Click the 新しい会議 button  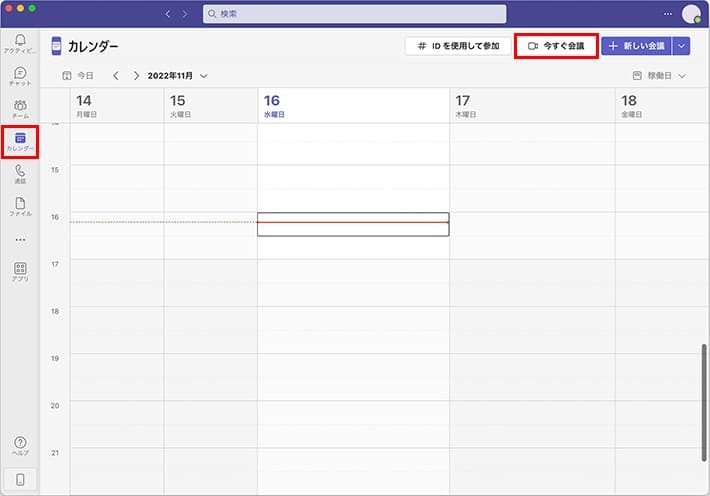pyautogui.click(x=636, y=46)
